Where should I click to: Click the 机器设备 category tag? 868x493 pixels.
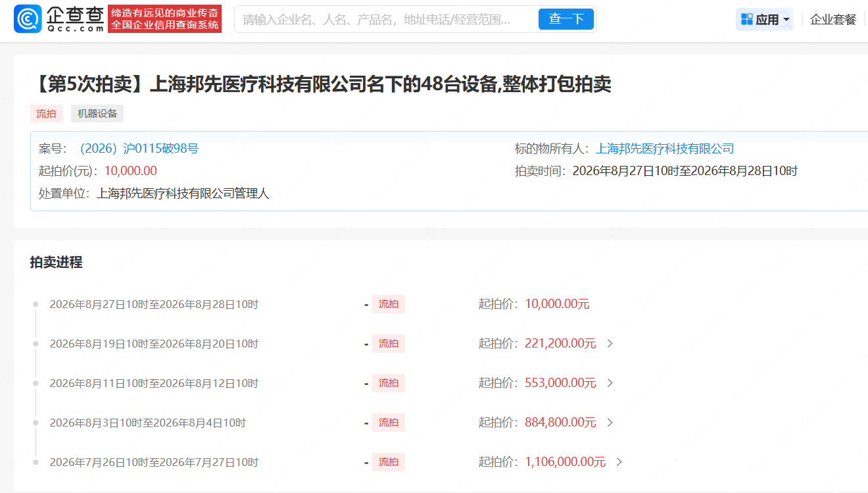(97, 113)
